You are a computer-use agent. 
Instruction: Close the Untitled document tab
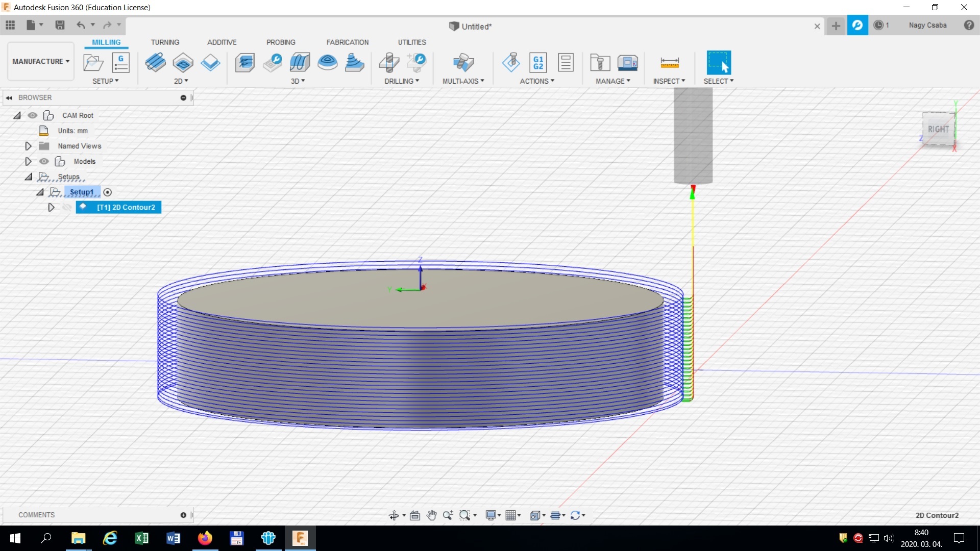click(x=817, y=26)
